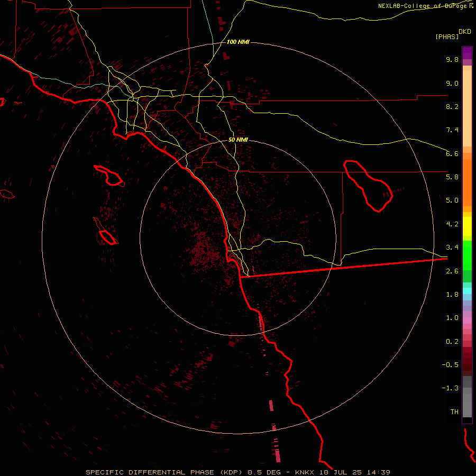Select the 4.2 scale value
Viewport: 476px width, 476px height.
click(452, 224)
